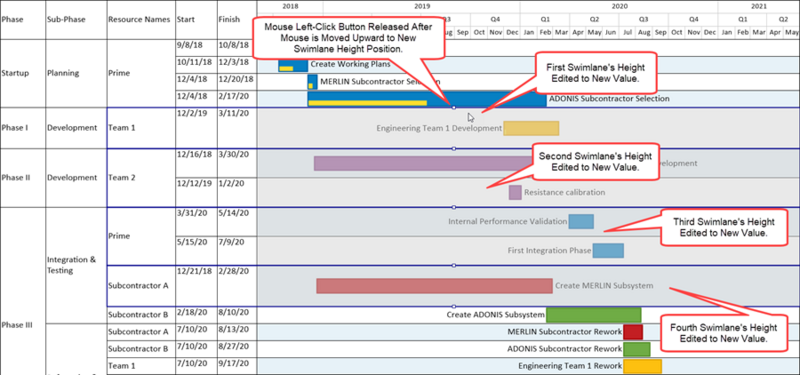Screen dimensions: 800x375
Task: Select the green Create ADONIS Subsystem bar
Action: [593, 315]
